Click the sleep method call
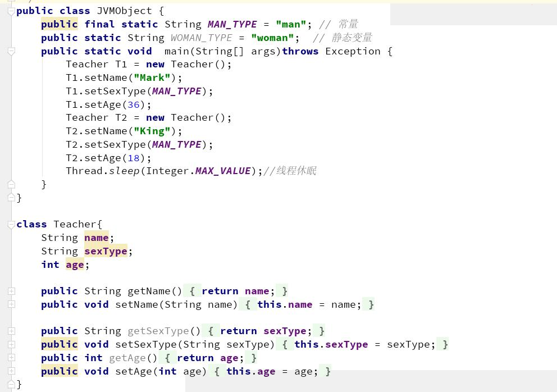Image resolution: width=557 pixels, height=392 pixels. [x=124, y=171]
